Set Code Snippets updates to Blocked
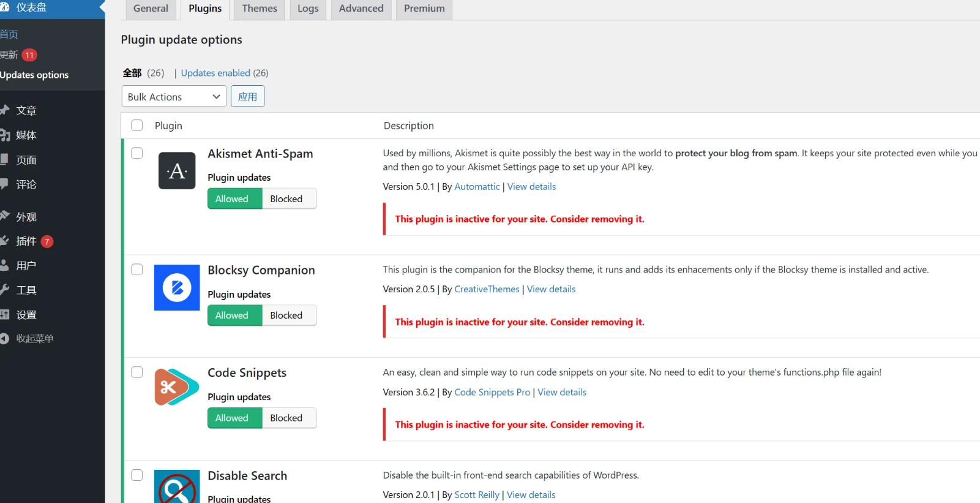 click(x=289, y=418)
